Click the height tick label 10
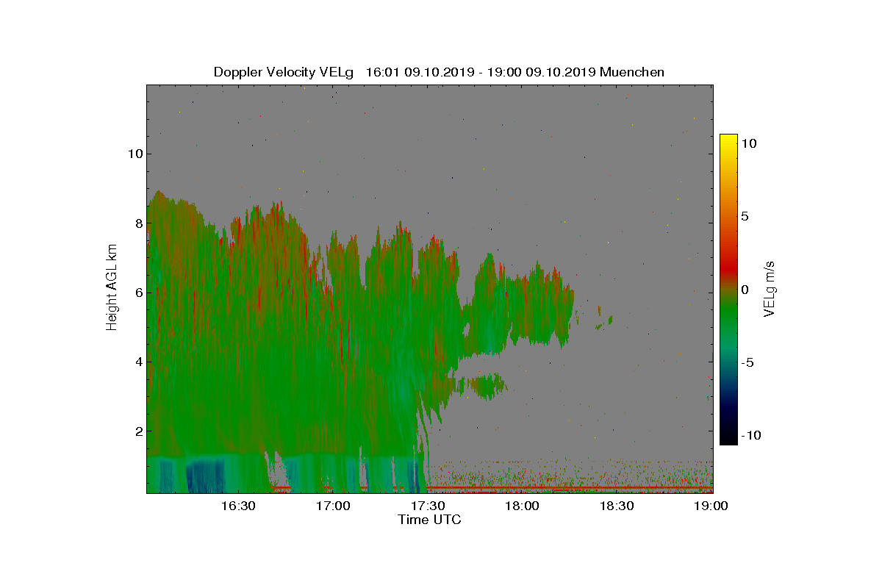 coord(134,154)
